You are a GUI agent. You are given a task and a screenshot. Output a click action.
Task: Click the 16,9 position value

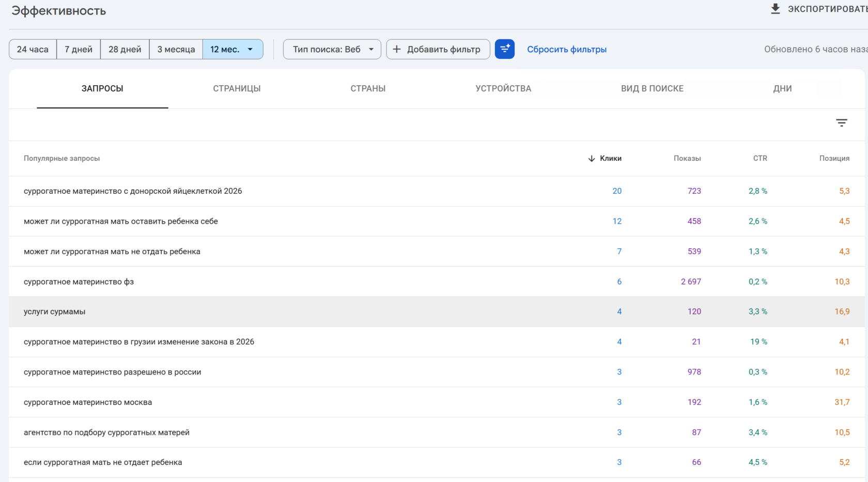click(x=842, y=312)
